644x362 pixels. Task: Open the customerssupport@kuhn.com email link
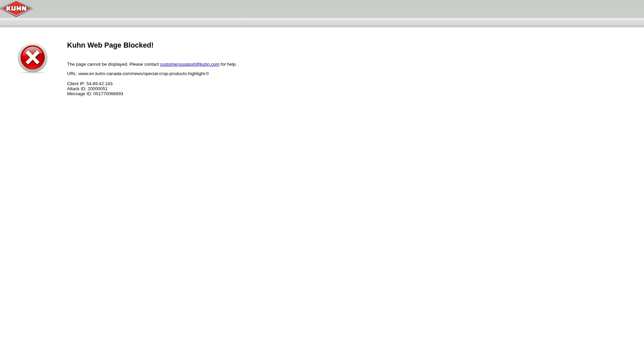(190, 64)
